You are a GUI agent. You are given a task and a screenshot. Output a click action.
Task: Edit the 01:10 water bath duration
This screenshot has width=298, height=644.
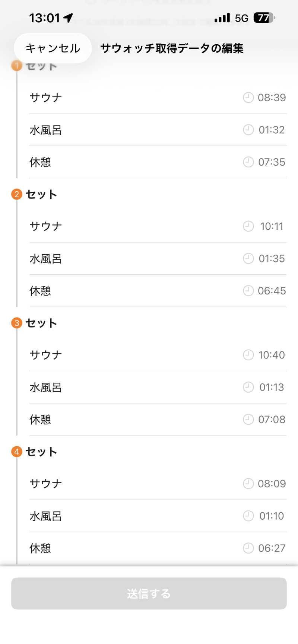click(x=272, y=516)
